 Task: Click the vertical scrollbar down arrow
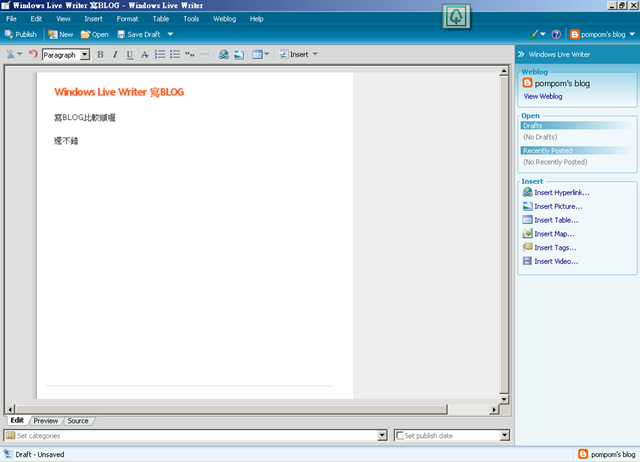pos(504,399)
